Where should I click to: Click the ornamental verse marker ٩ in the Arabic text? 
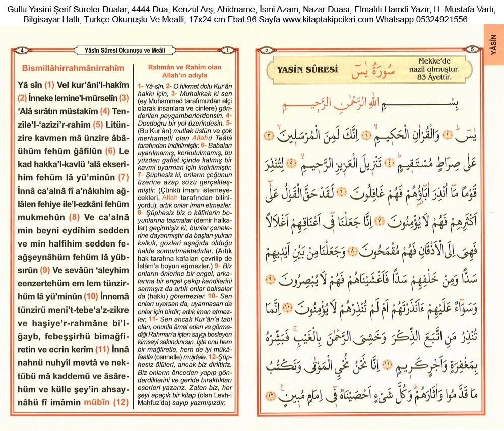(x=271, y=279)
